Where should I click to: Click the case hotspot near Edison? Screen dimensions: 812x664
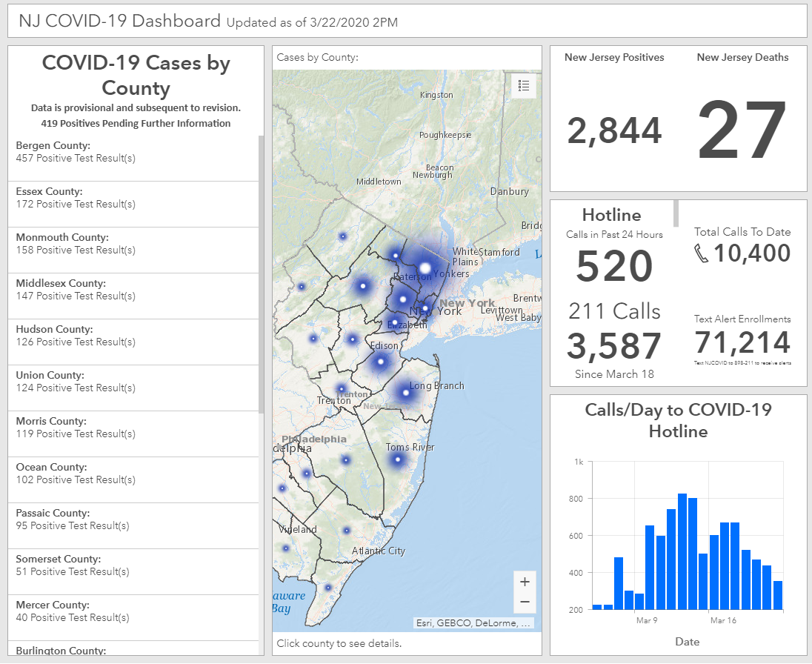tap(381, 362)
